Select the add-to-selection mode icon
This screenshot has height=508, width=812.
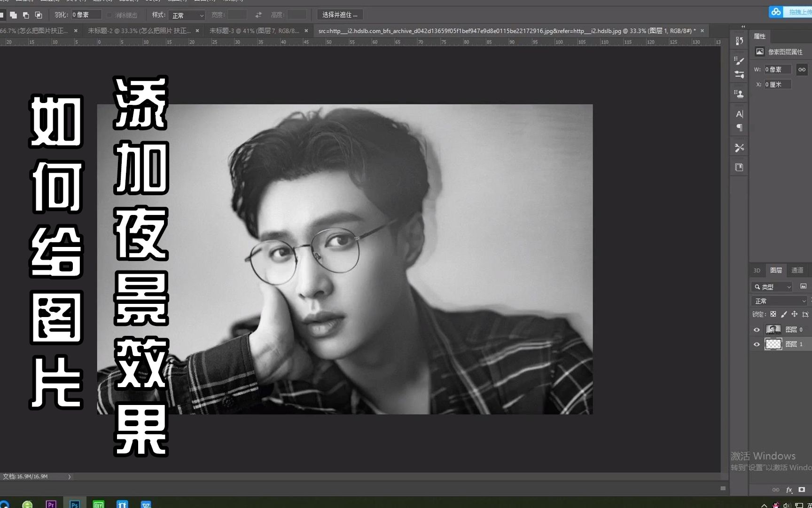pyautogui.click(x=13, y=15)
